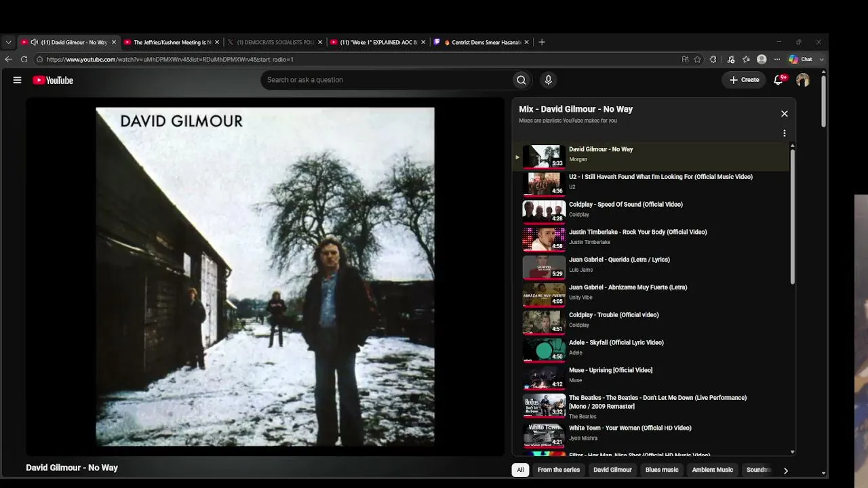Click the David Gilmour album art video player
This screenshot has height=488, width=868.
(265, 277)
